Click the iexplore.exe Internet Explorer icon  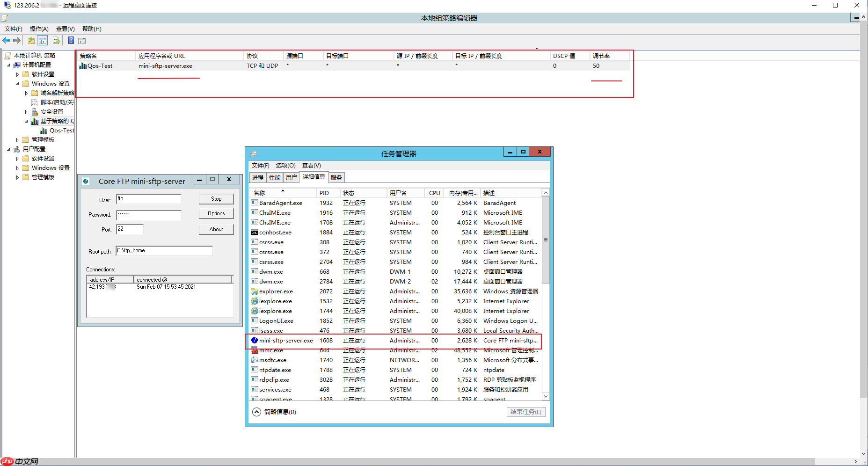click(254, 301)
